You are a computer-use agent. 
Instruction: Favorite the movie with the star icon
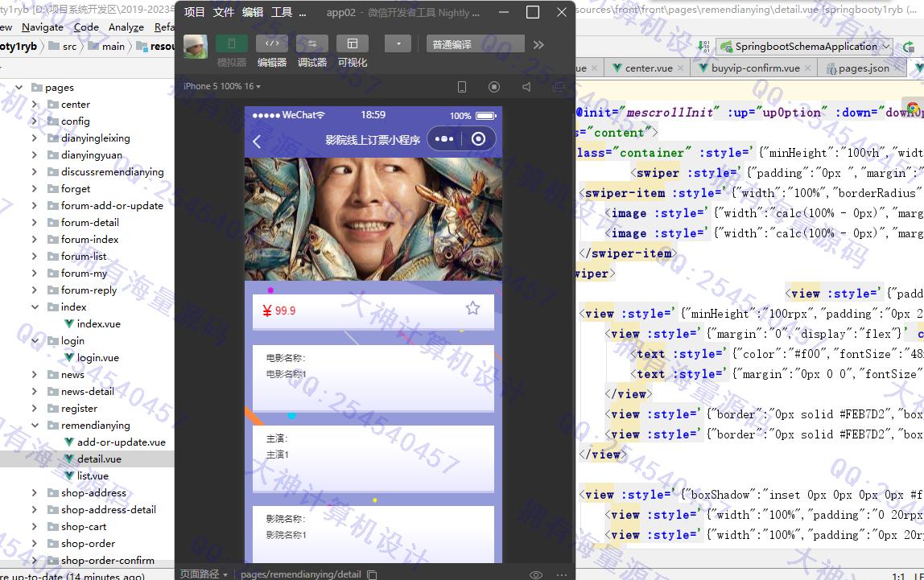(472, 308)
